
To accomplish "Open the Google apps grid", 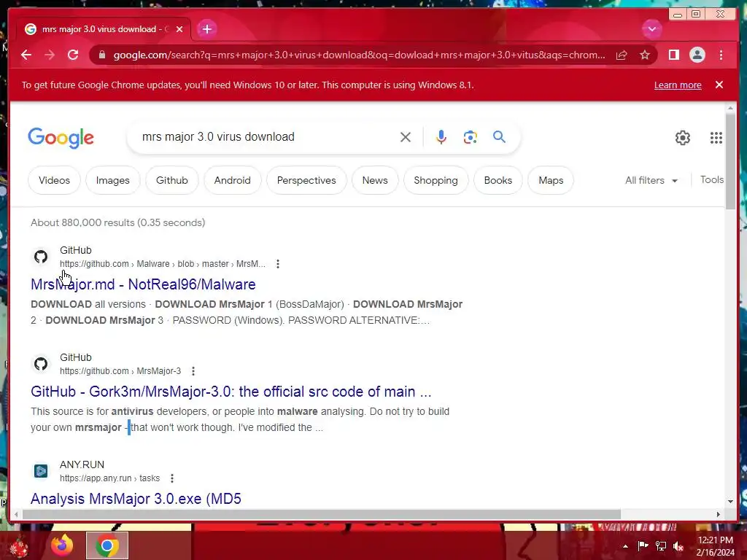I will [716, 138].
